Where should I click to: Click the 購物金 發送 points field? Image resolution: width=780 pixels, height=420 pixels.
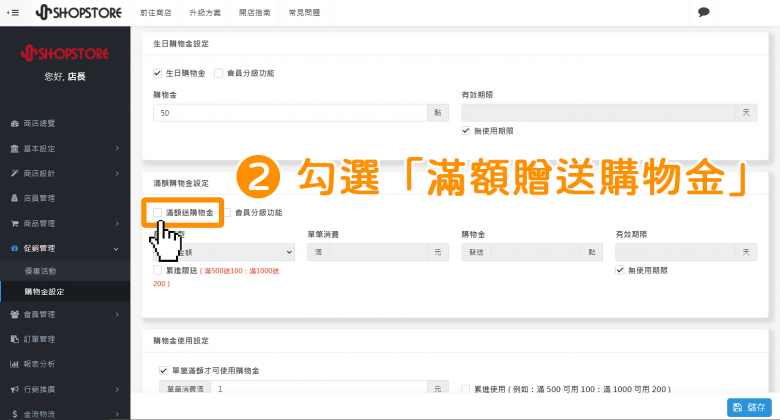[536, 252]
